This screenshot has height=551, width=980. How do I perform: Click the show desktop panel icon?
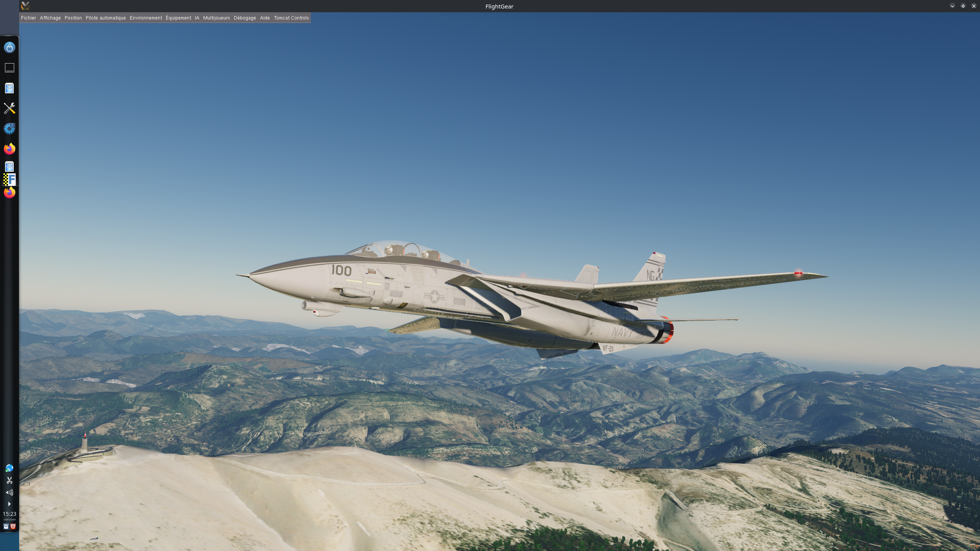click(9, 68)
